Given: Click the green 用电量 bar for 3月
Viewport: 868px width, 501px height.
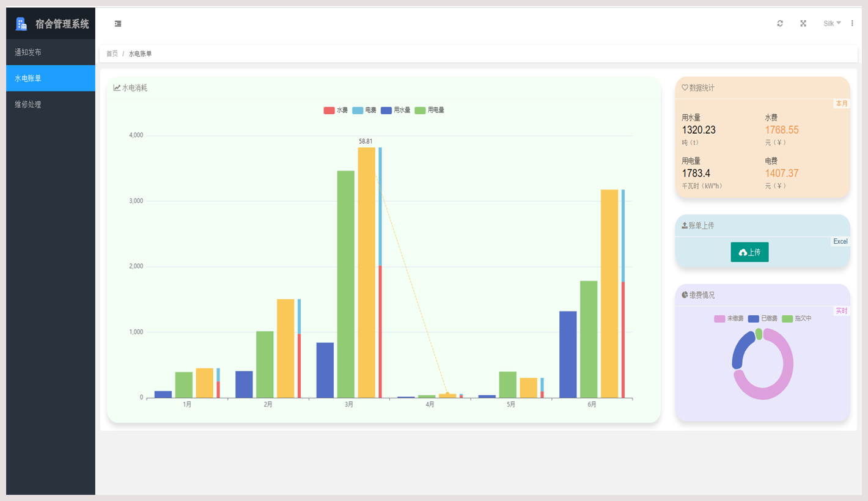Looking at the screenshot, I should pos(346,284).
